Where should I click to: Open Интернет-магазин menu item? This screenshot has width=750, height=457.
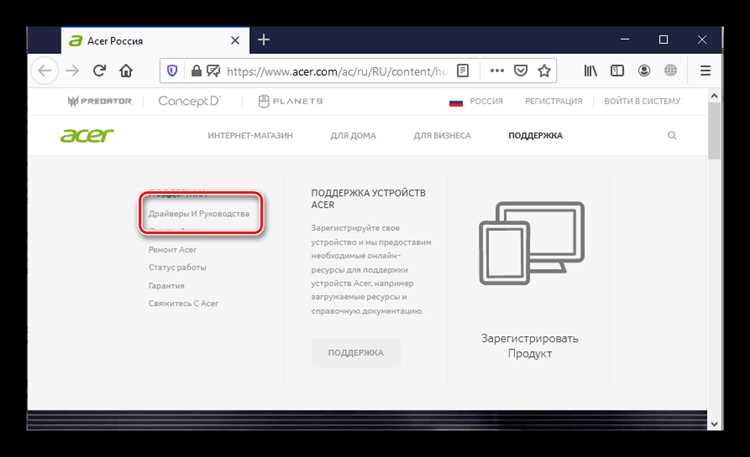[250, 135]
